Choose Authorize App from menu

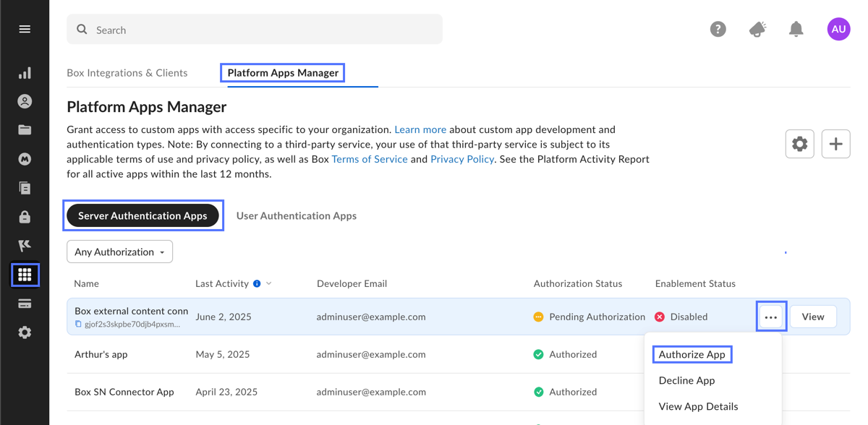pyautogui.click(x=692, y=354)
